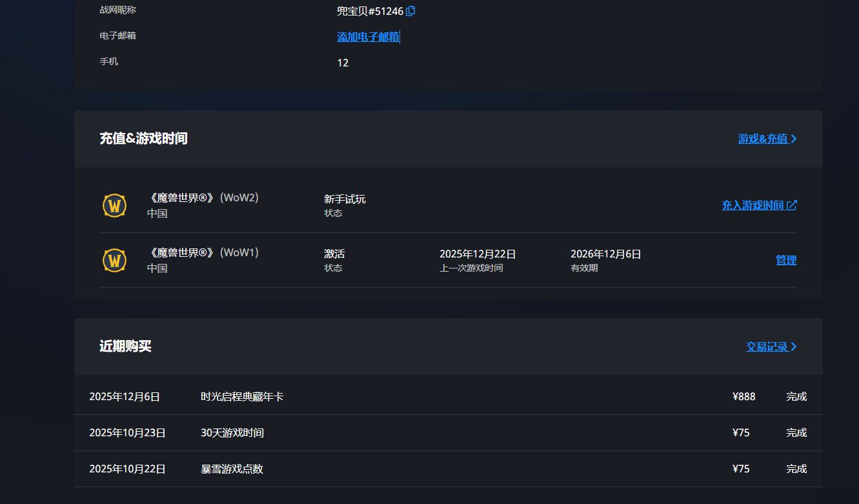
Task: Click the 兜宝贝#51246 BattleTag text
Action: click(x=370, y=11)
